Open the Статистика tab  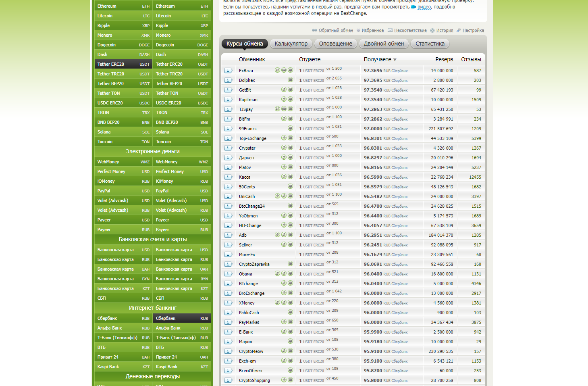click(x=430, y=44)
